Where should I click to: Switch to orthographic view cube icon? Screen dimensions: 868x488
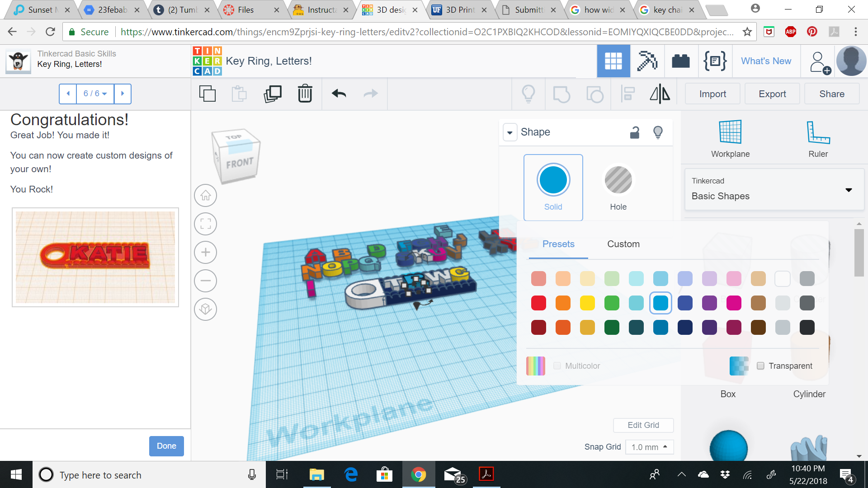coord(206,309)
